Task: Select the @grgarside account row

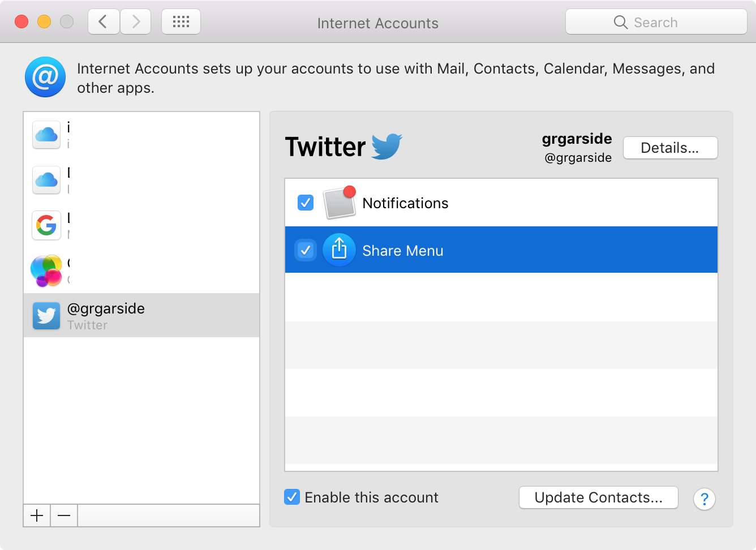Action: 141,315
